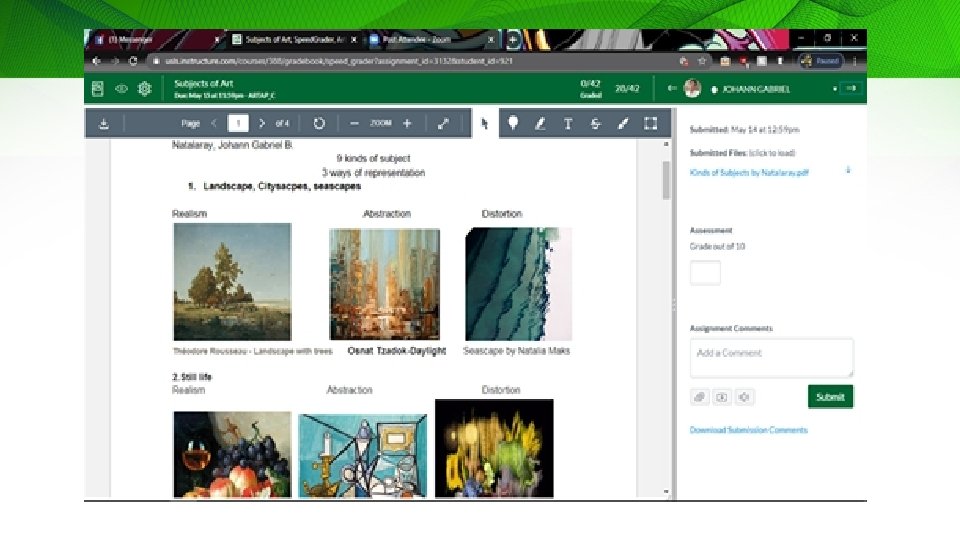This screenshot has height=540, width=960.
Task: Open the Subjects of Art assignment link
Action: point(203,83)
